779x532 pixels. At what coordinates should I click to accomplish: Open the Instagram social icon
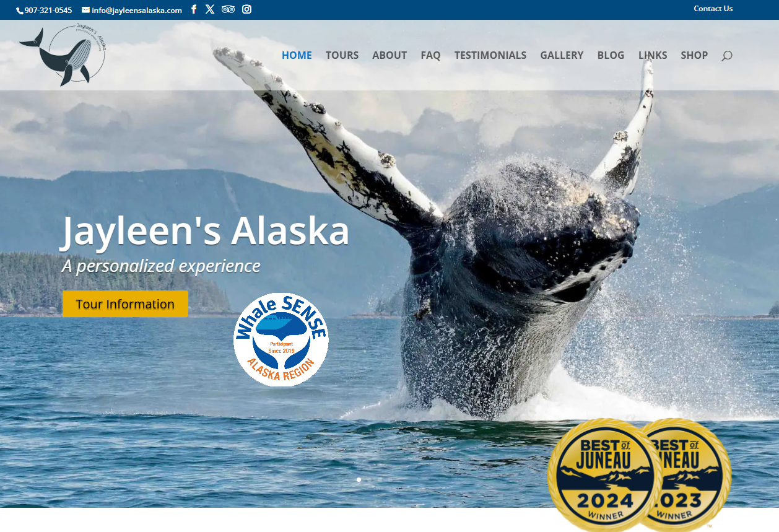246,9
